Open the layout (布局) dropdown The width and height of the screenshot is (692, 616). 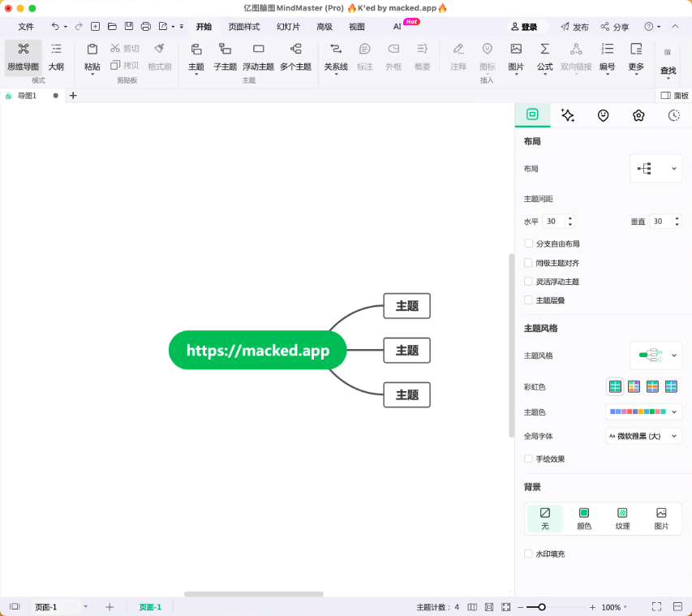pyautogui.click(x=655, y=168)
